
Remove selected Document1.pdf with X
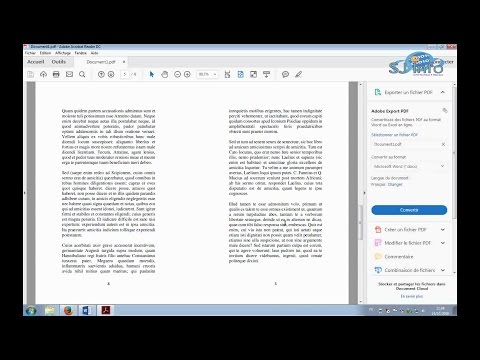(x=443, y=144)
